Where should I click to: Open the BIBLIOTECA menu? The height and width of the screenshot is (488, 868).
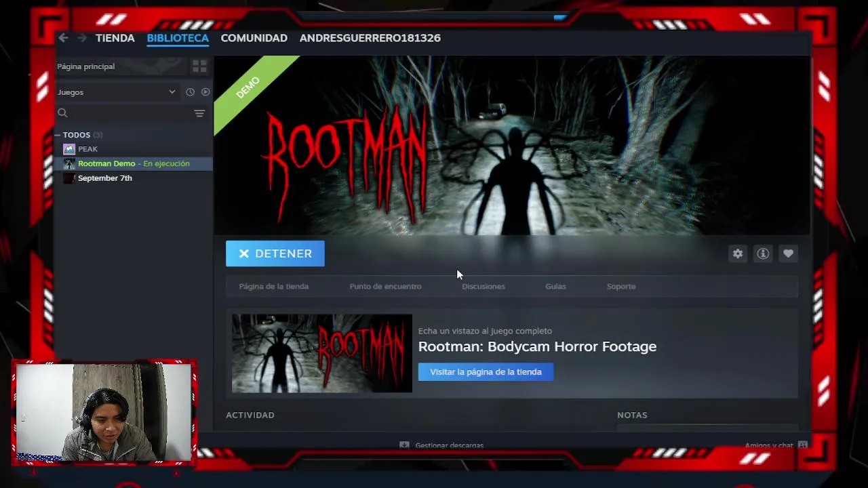click(178, 38)
